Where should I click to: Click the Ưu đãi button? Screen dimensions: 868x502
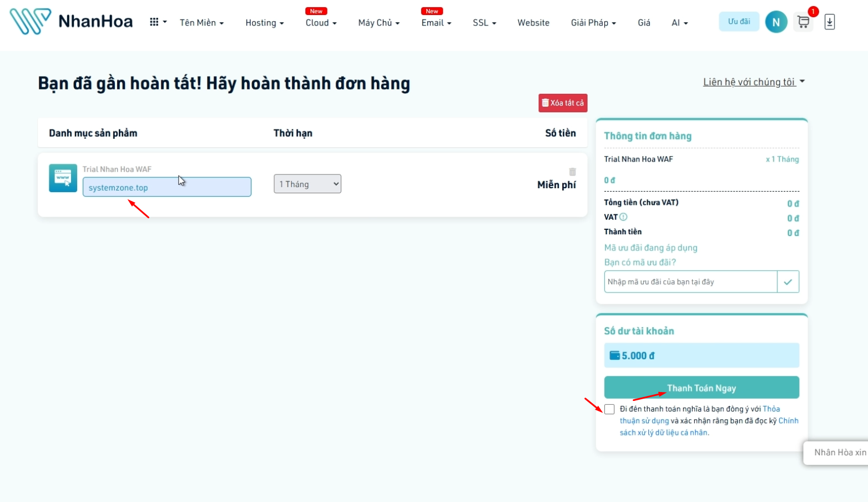point(739,22)
